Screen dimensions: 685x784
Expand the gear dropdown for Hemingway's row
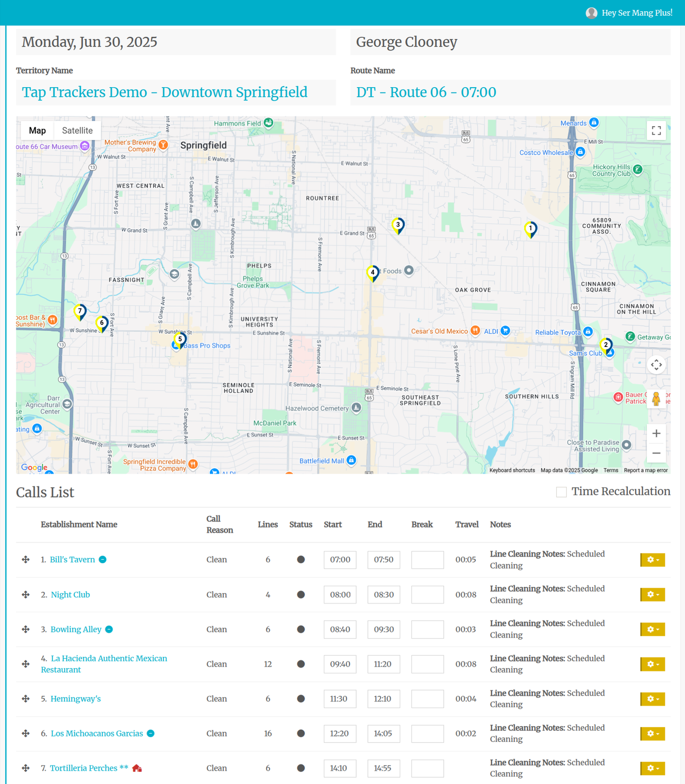click(652, 699)
